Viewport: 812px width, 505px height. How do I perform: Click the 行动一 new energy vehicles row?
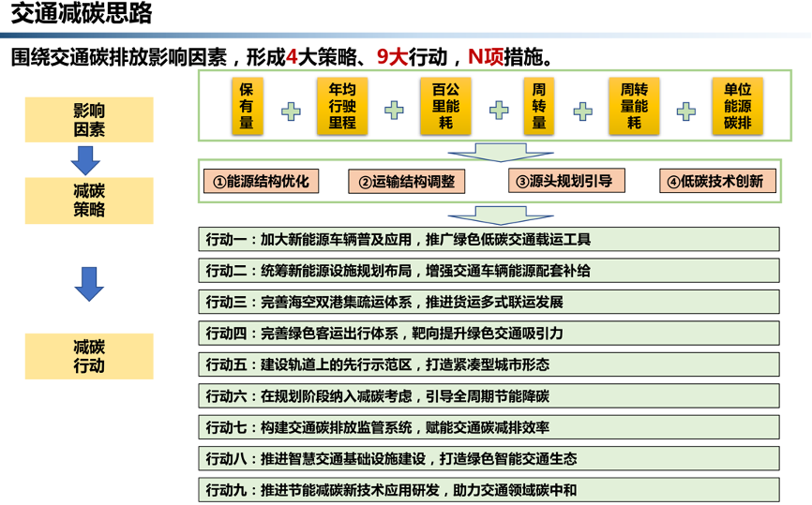tap(489, 239)
